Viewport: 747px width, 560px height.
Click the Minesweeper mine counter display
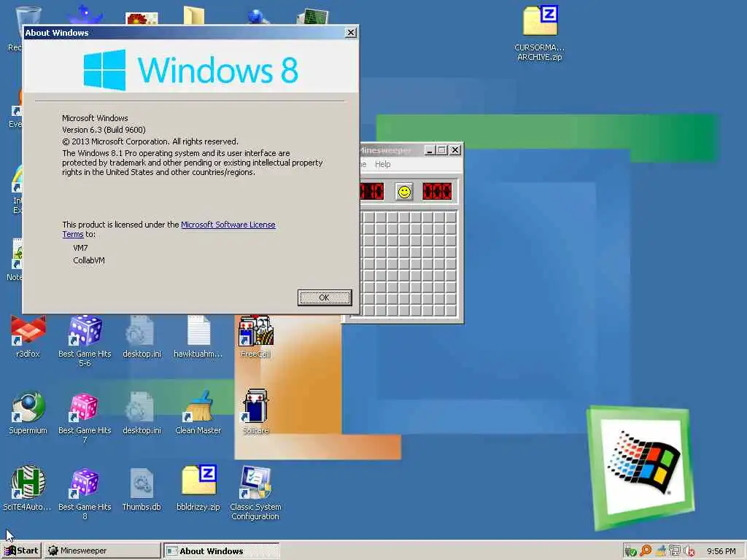click(x=371, y=192)
